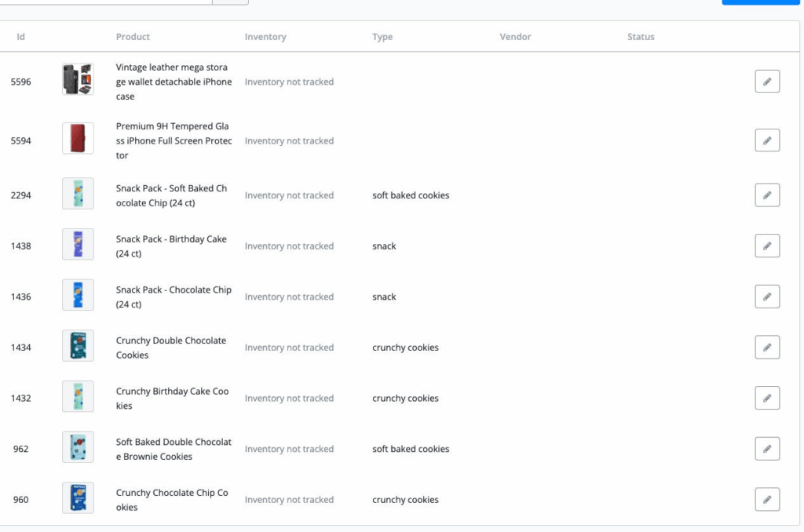Edit the Premium 9H Tempered Glass product
804x532 pixels.
pos(766,140)
